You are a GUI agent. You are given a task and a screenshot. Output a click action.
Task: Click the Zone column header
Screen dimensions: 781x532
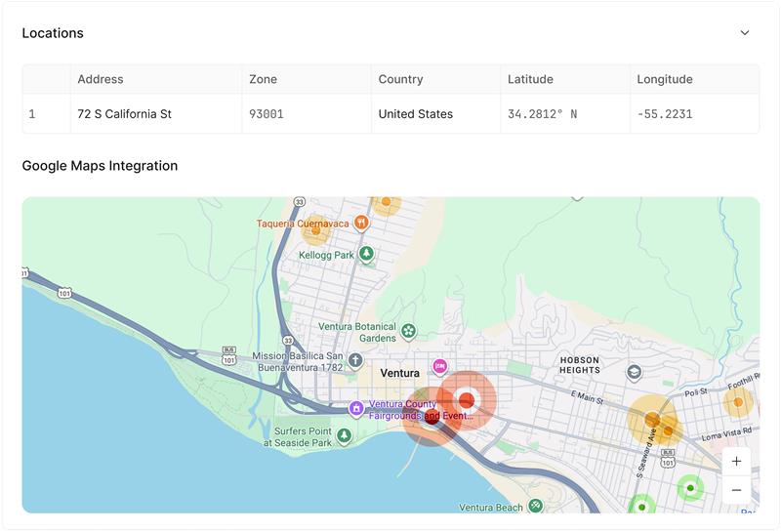(x=264, y=79)
